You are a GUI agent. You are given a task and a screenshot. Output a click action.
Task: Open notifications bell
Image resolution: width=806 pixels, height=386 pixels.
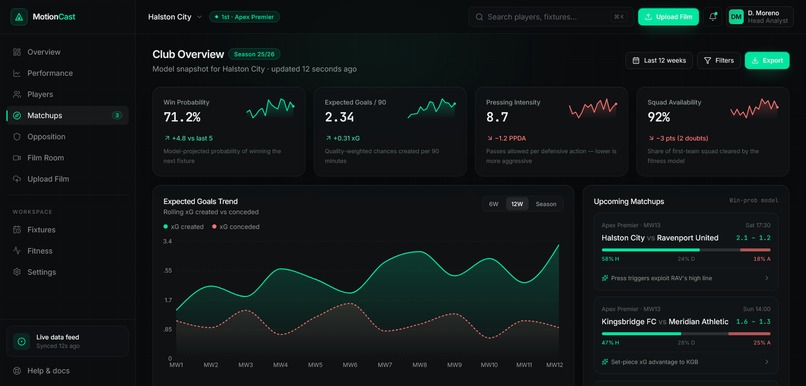712,17
